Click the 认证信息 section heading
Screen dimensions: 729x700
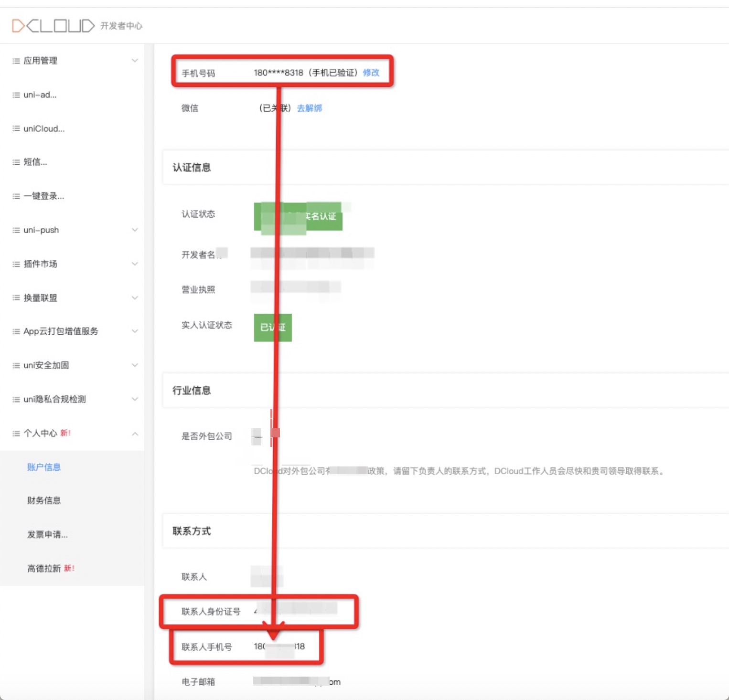(x=192, y=168)
